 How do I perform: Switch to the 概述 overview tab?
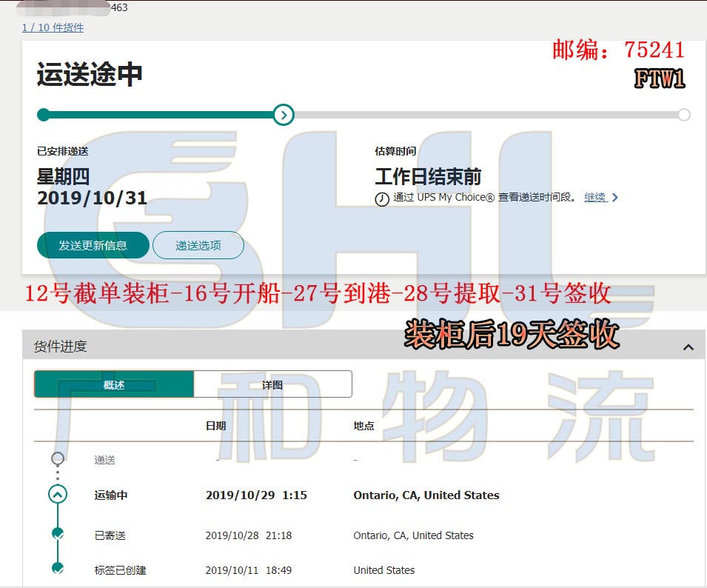tap(114, 384)
